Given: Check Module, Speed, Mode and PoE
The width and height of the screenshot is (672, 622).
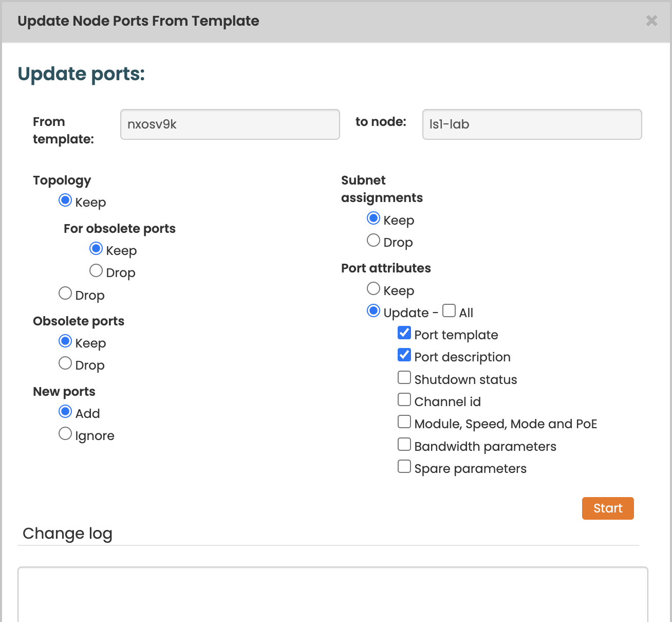Looking at the screenshot, I should (404, 422).
